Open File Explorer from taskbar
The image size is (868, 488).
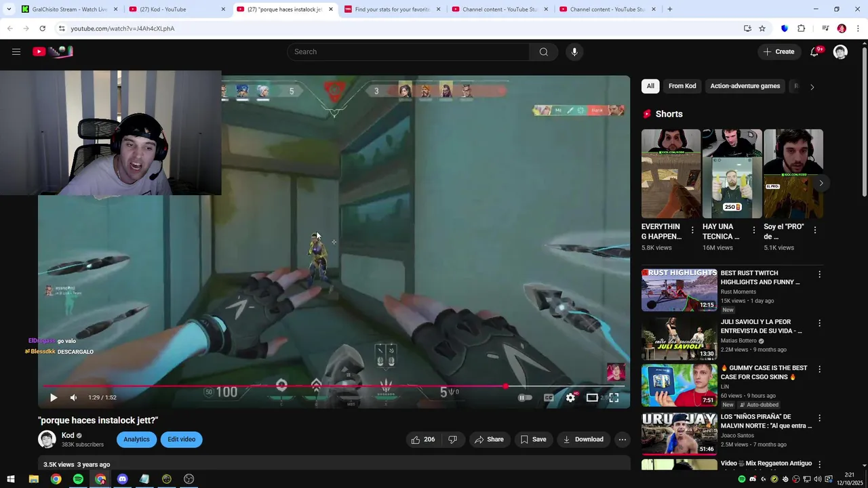pos(33,479)
